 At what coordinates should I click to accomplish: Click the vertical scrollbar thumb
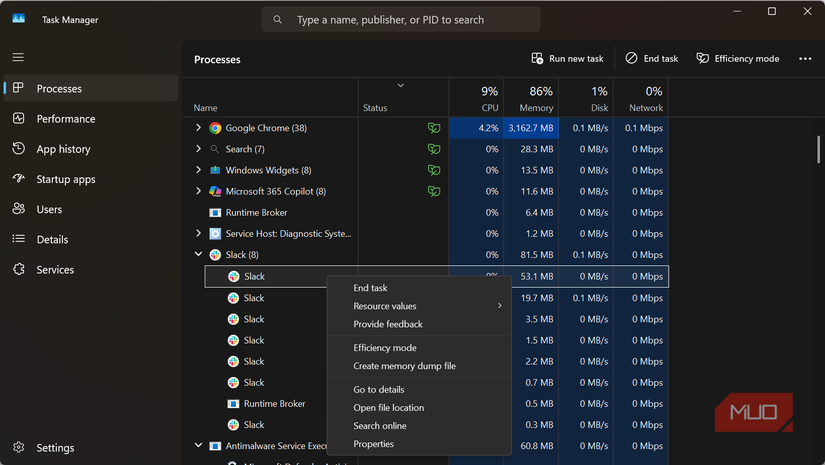coord(818,149)
